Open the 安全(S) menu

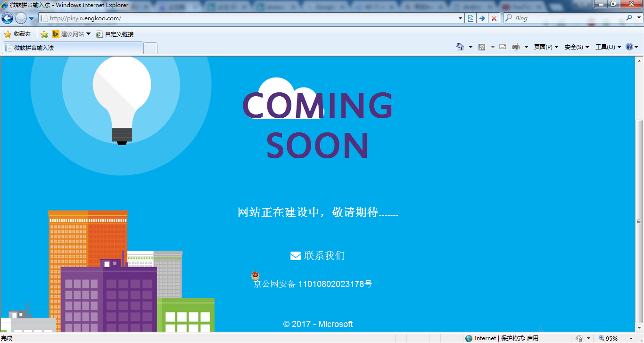point(577,47)
